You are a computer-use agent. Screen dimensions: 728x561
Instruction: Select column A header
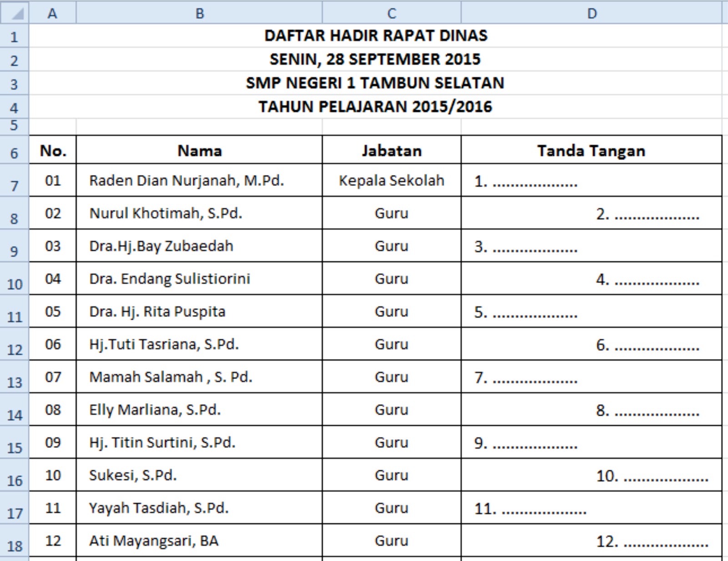point(52,13)
